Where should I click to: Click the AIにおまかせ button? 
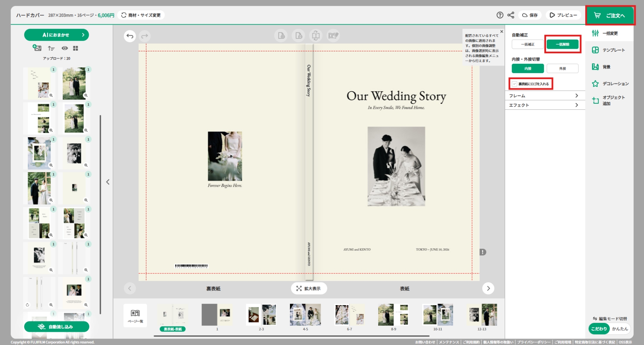coord(57,35)
